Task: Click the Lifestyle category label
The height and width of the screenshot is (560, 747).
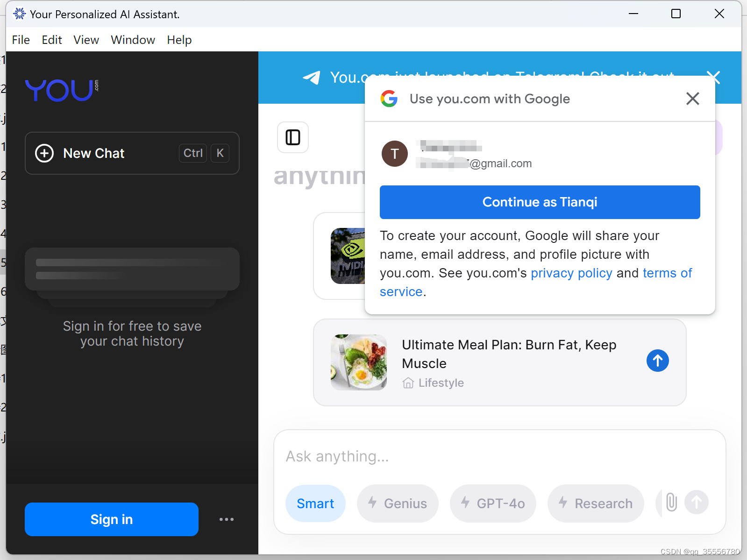Action: coord(441,383)
